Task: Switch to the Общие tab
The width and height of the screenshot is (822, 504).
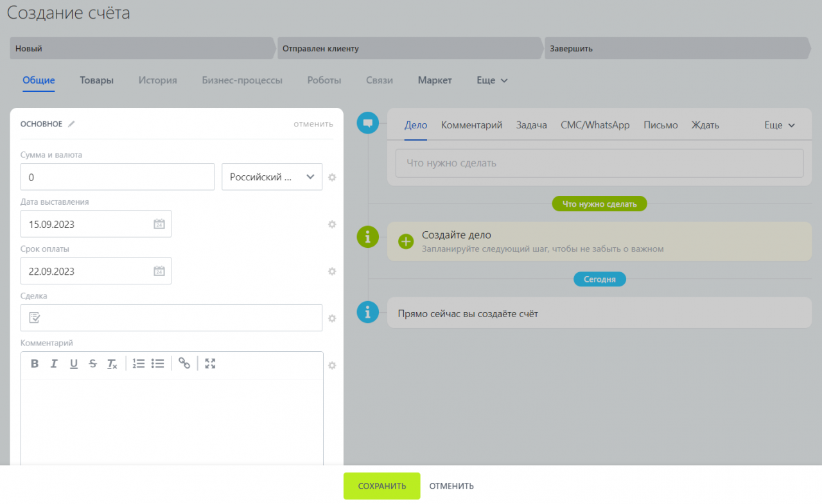Action: click(39, 80)
